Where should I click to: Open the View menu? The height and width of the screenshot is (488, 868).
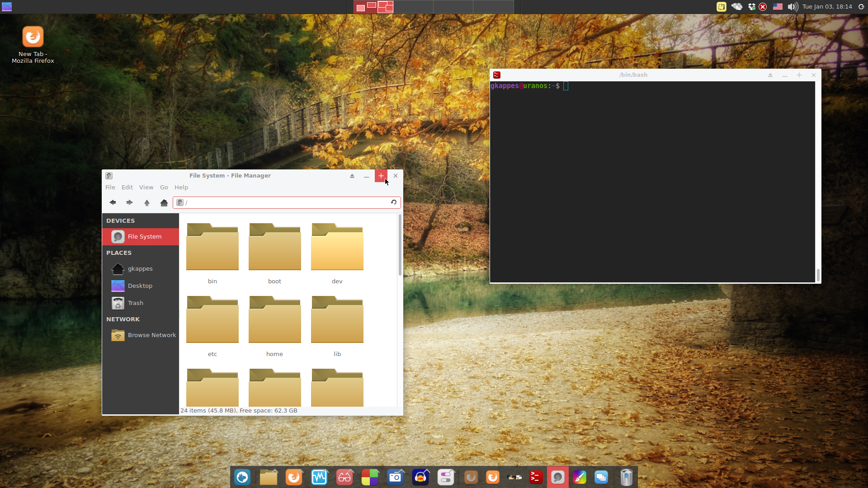146,188
